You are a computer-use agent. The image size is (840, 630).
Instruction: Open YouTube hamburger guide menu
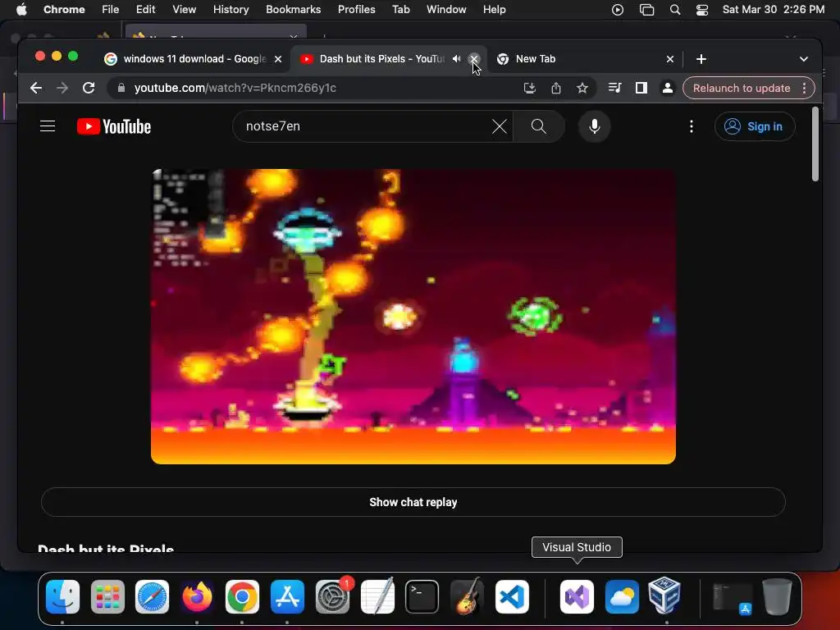(x=48, y=126)
